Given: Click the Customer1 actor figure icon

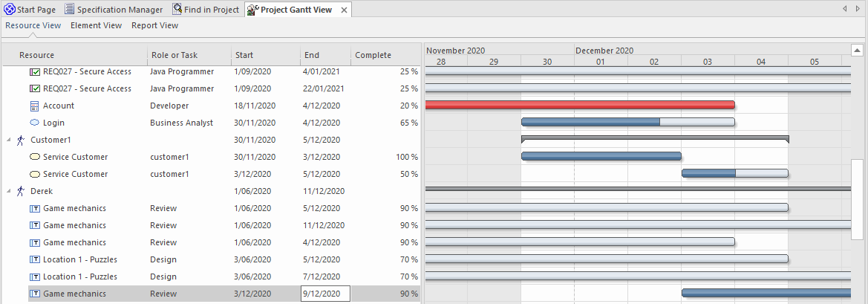Looking at the screenshot, I should (x=21, y=140).
